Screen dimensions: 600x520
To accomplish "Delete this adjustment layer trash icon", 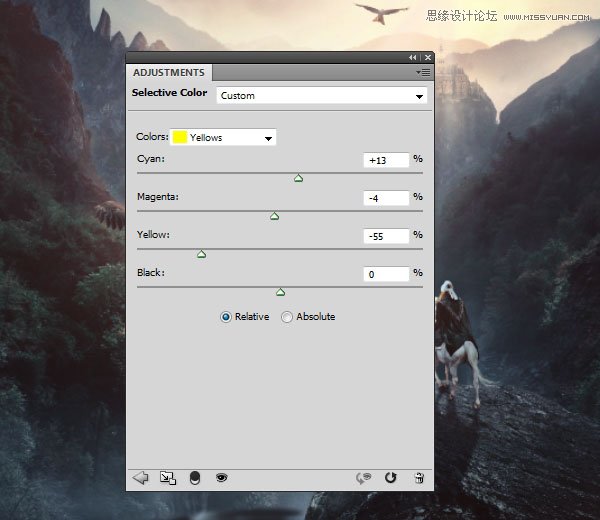I will [x=419, y=478].
